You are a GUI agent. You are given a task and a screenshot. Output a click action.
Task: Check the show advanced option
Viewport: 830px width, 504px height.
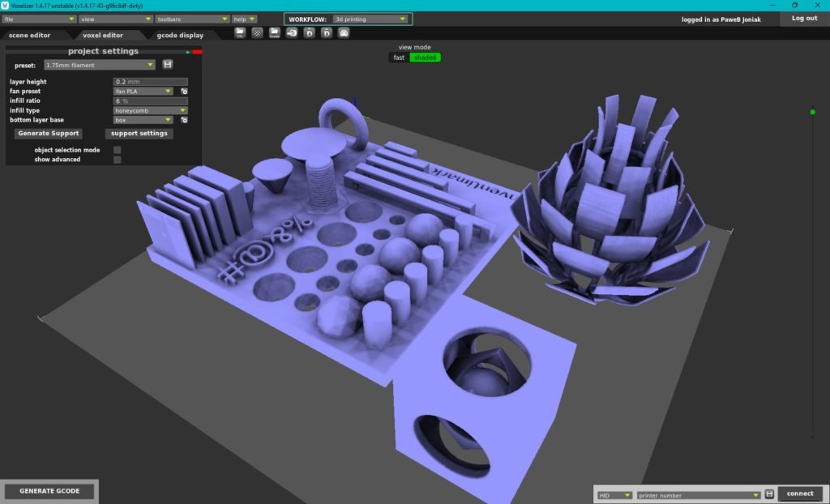[x=118, y=160]
